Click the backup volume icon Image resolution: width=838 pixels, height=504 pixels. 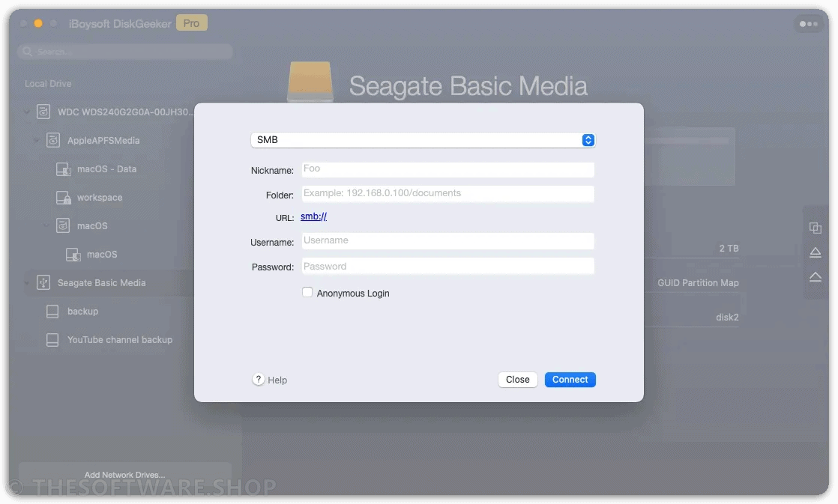coord(52,312)
